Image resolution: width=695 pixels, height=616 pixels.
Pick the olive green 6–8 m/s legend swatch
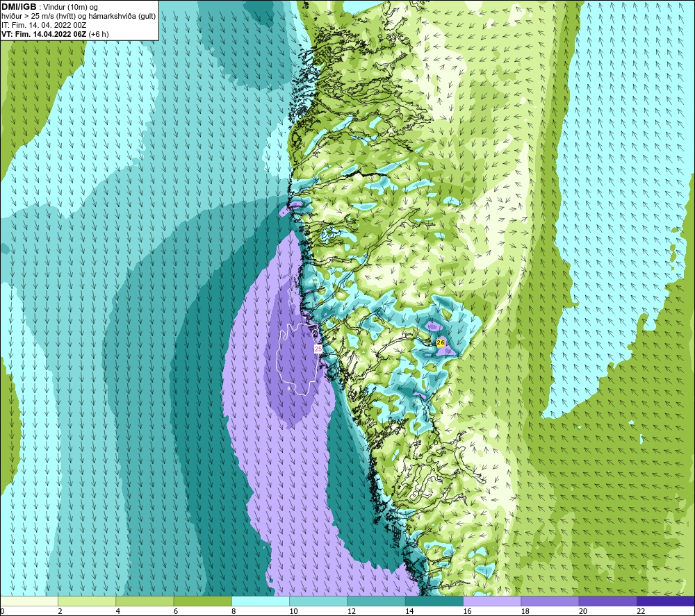[202, 601]
